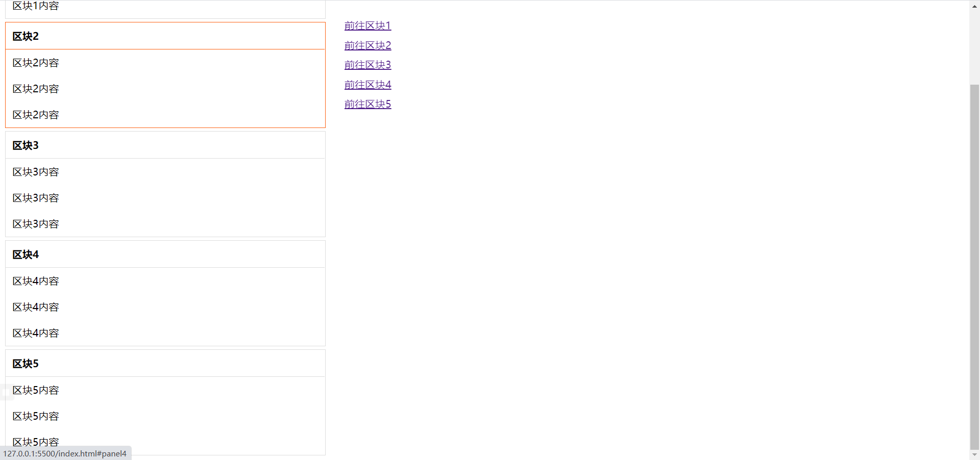This screenshot has height=460, width=980.
Task: Click the last 区块4内容 line
Action: coord(36,333)
